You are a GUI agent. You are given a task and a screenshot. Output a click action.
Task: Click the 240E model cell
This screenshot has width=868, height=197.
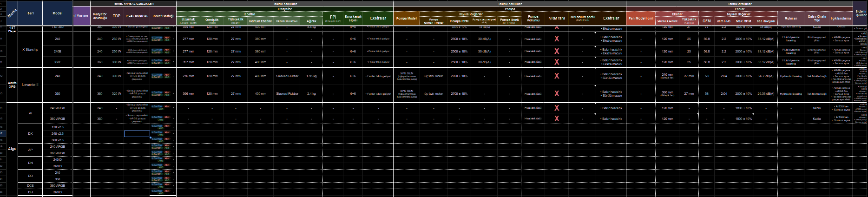point(58,51)
